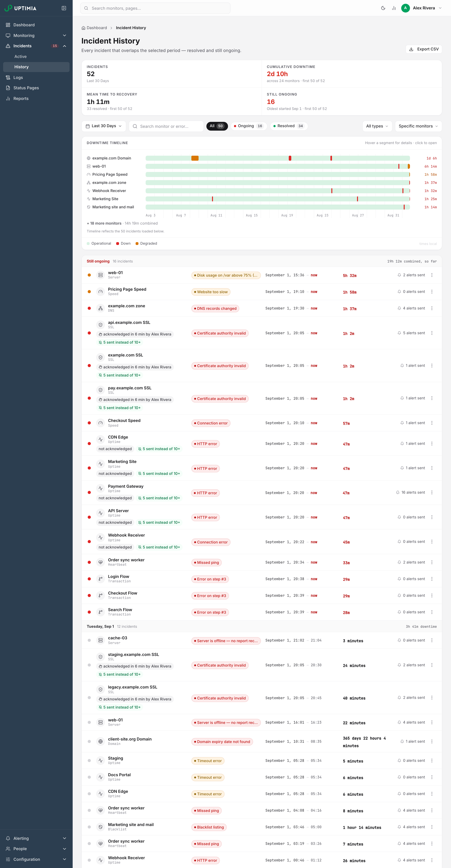This screenshot has width=451, height=868.
Task: Open the bar chart stats icon
Action: point(394,8)
